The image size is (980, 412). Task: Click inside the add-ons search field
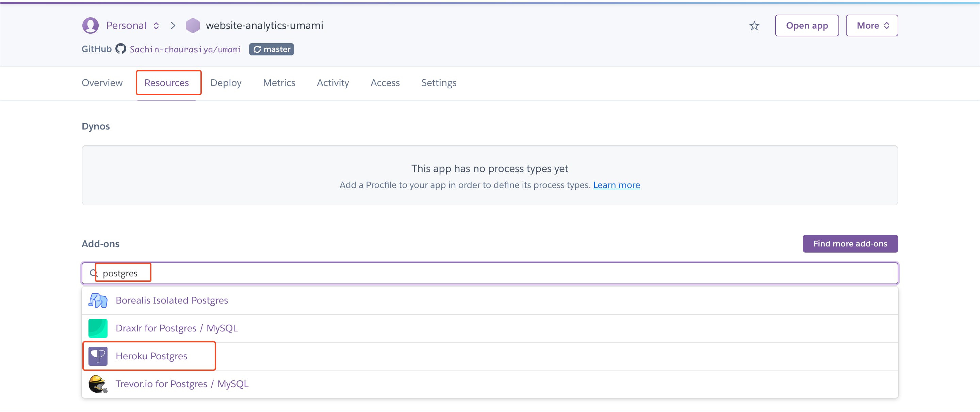tap(494, 273)
